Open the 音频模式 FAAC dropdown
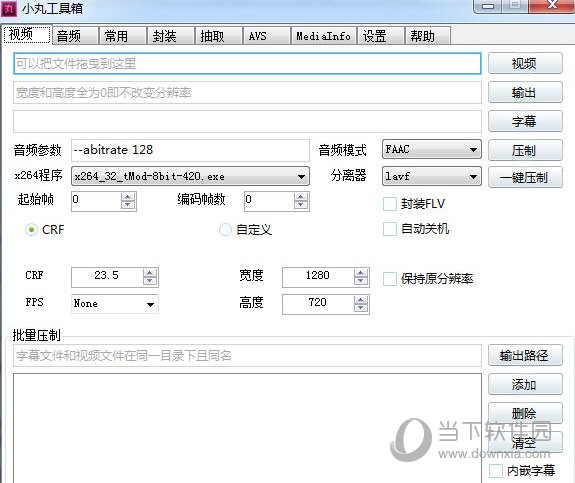The width and height of the screenshot is (575, 483). 432,149
